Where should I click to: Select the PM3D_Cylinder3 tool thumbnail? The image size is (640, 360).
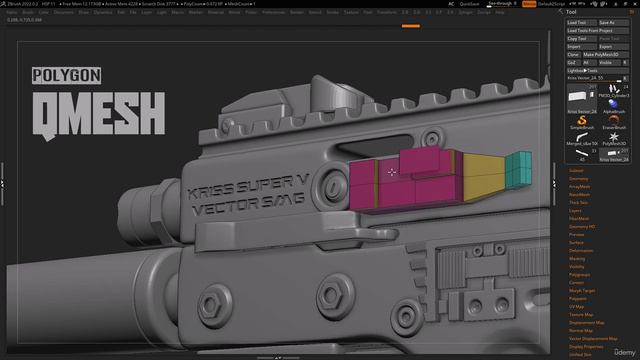coord(613,91)
